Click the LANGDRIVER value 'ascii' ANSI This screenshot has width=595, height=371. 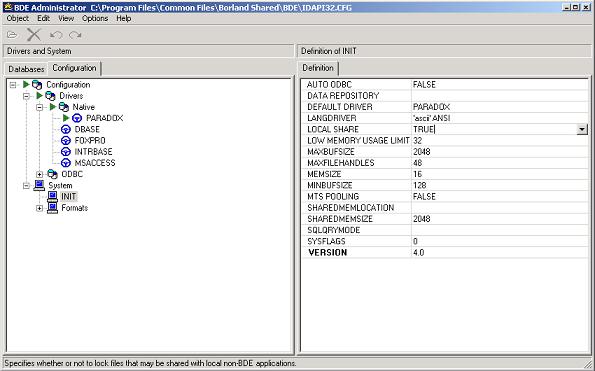pos(431,118)
